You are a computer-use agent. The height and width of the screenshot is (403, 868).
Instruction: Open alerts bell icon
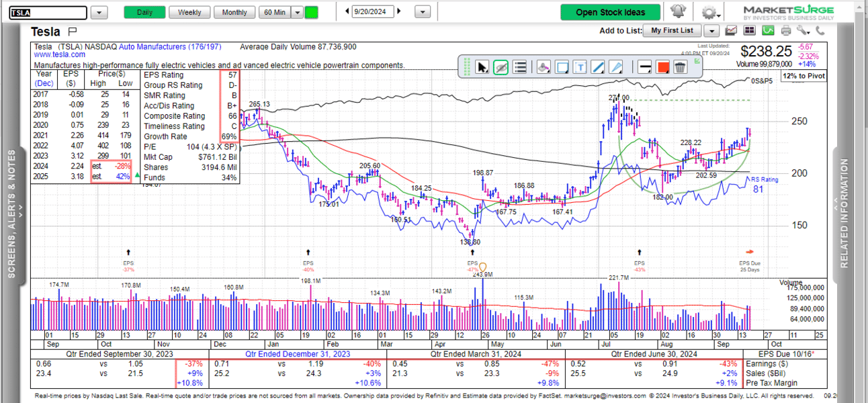678,11
